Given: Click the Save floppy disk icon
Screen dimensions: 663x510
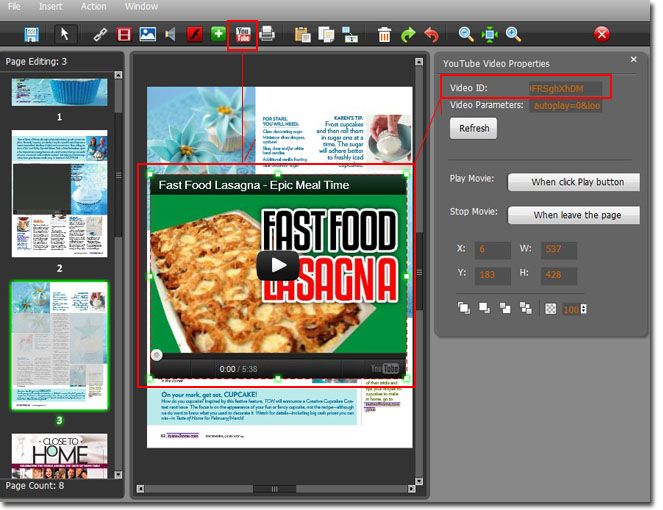Looking at the screenshot, I should pos(32,34).
